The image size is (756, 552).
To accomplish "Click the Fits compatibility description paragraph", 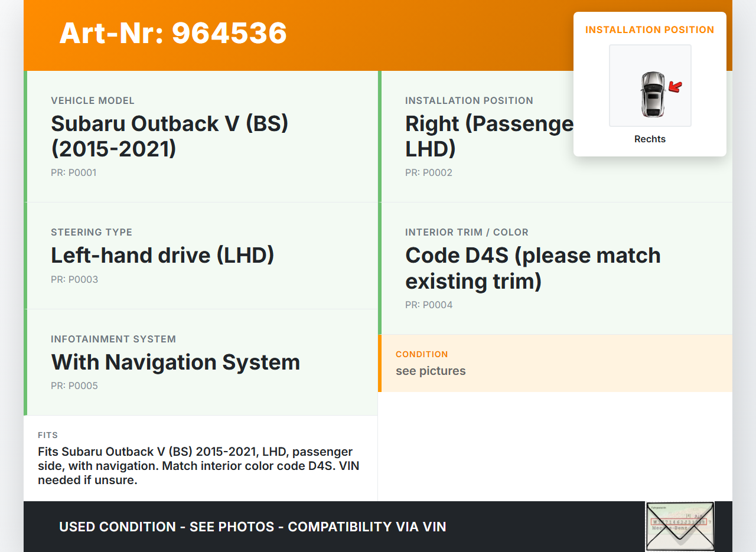I will coord(198,466).
